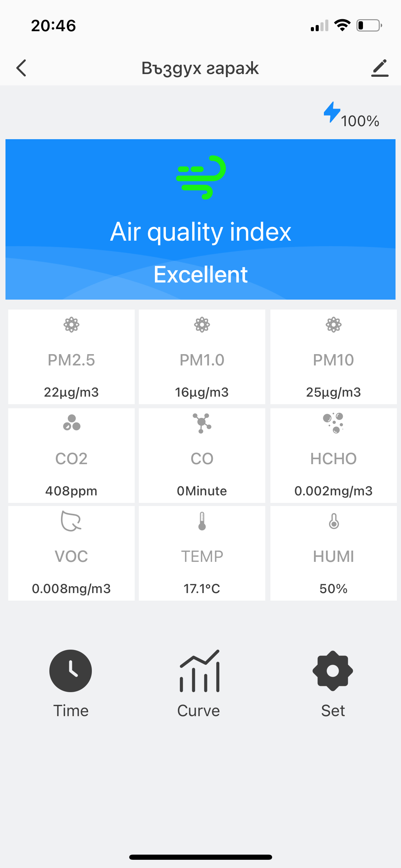Tap the Air quality index heading
This screenshot has width=401, height=868.
200,232
